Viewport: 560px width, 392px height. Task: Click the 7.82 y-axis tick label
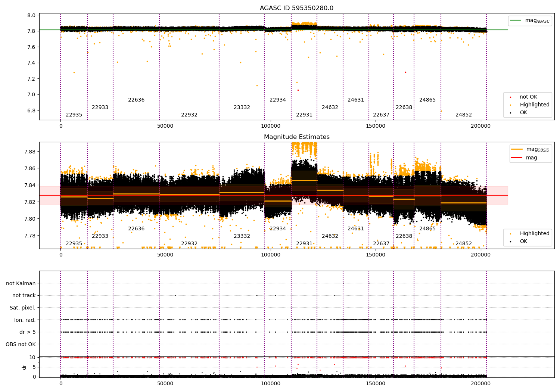[x=30, y=202]
